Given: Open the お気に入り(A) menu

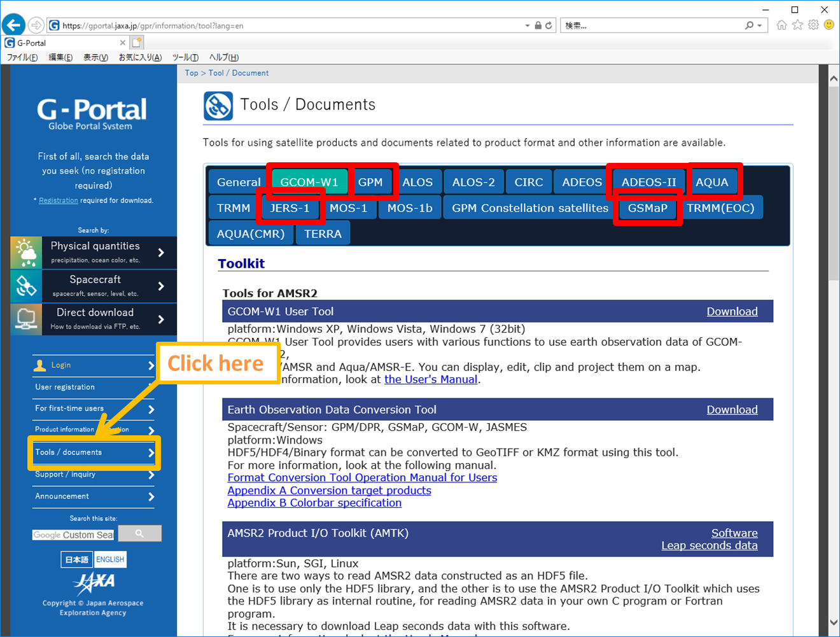Looking at the screenshot, I should pyautogui.click(x=140, y=57).
